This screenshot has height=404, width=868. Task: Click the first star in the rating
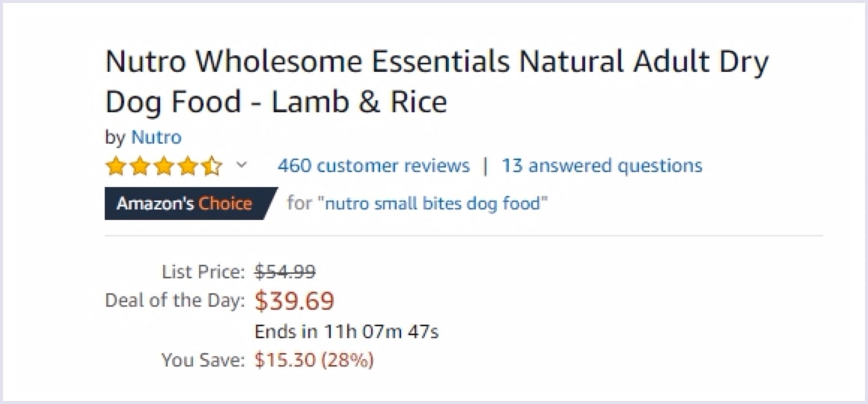116,165
